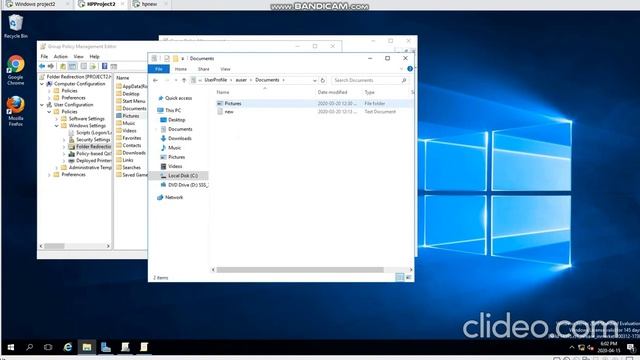Click Forward arrow in Group Policy Editor toolbar
Viewport: 640px width, 360px height.
pyautogui.click(x=51, y=66)
